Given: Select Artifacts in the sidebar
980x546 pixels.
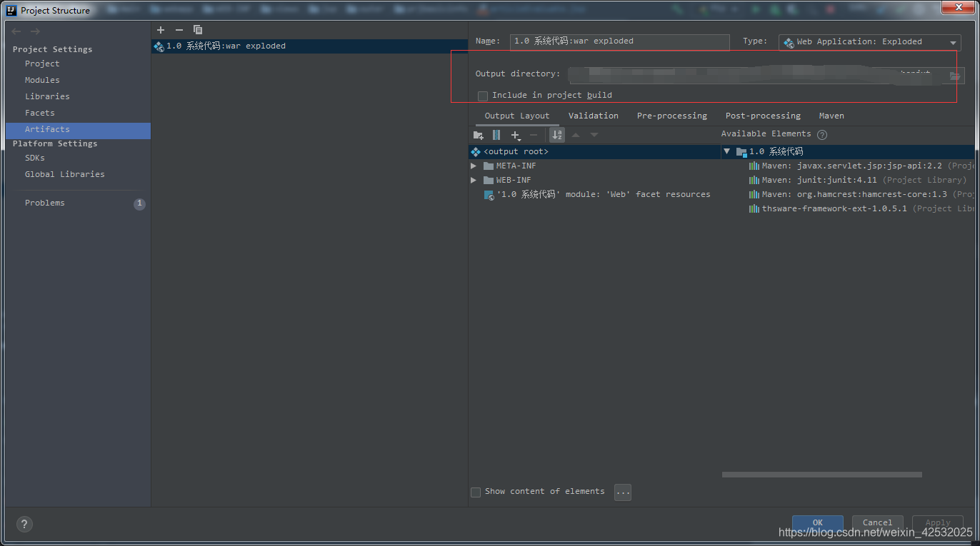Looking at the screenshot, I should click(x=78, y=130).
